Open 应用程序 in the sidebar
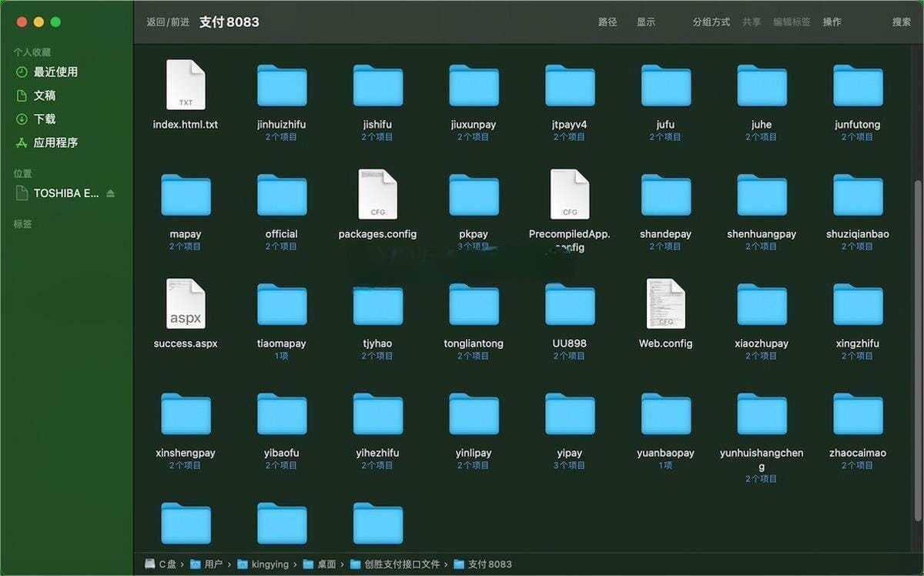 click(55, 142)
